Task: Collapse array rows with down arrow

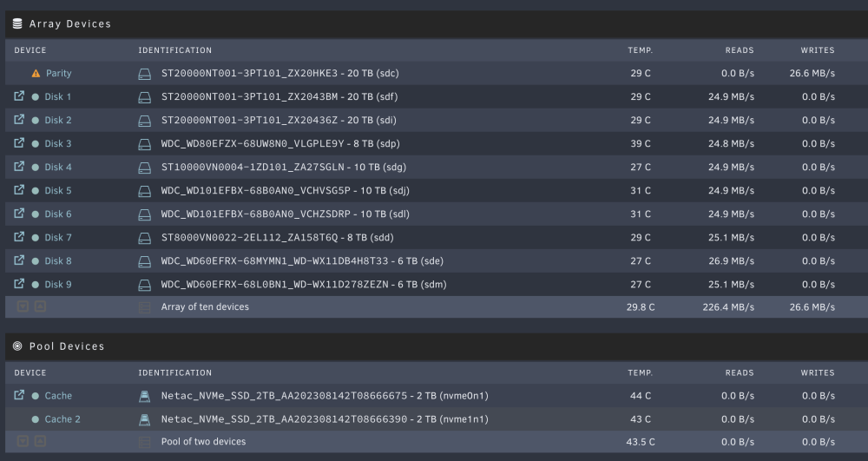Action: 23,306
